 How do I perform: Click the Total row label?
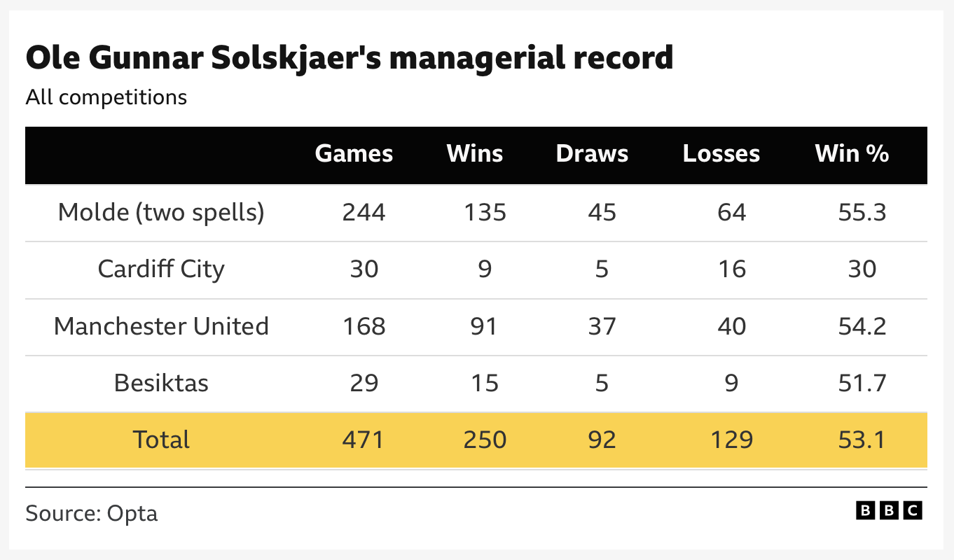pyautogui.click(x=161, y=440)
